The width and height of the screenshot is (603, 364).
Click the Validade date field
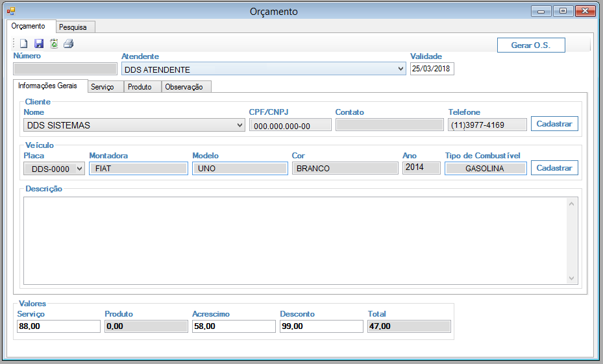point(432,69)
